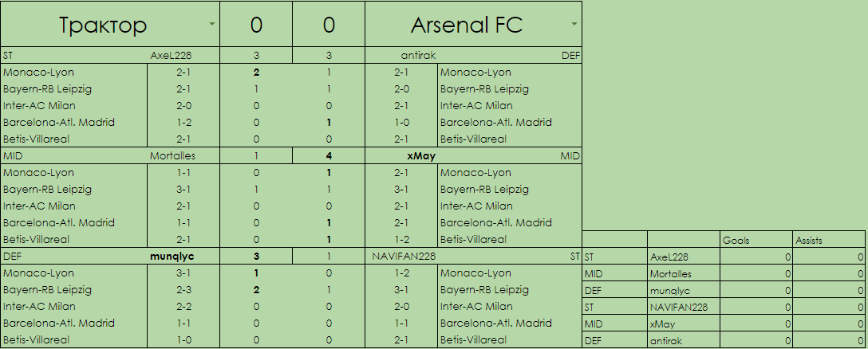Select the AxeL228 name beside top ST label

[x=172, y=56]
